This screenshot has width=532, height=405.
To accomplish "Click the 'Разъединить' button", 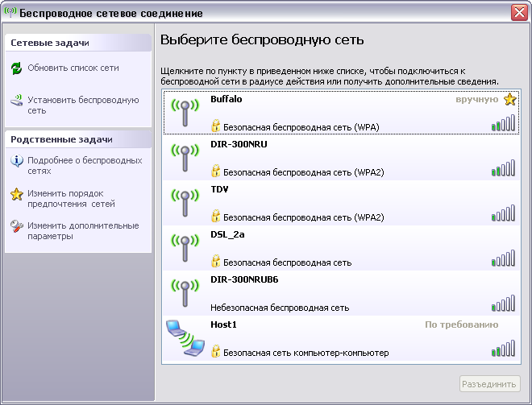I will point(489,384).
